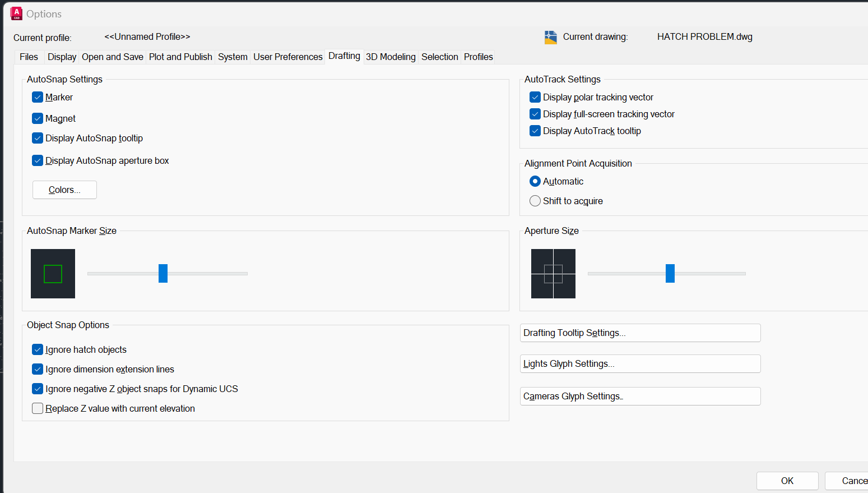This screenshot has height=493, width=868.
Task: Open the Plot and Publish tab
Action: click(180, 57)
